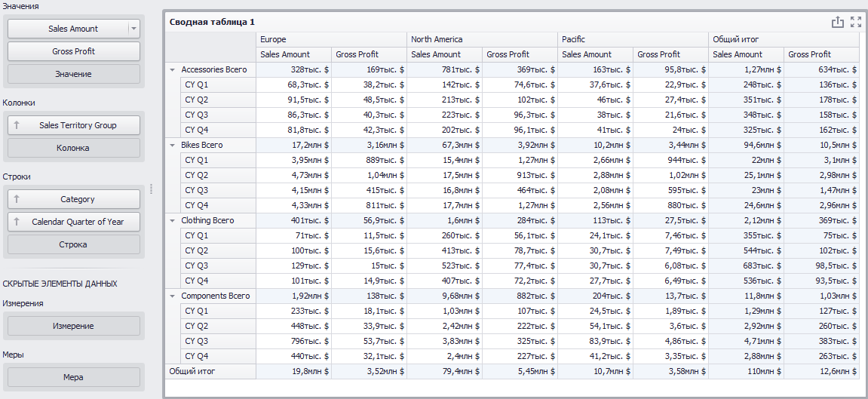The width and height of the screenshot is (868, 399).
Task: Click the Мера placeholder button
Action: coord(74,377)
